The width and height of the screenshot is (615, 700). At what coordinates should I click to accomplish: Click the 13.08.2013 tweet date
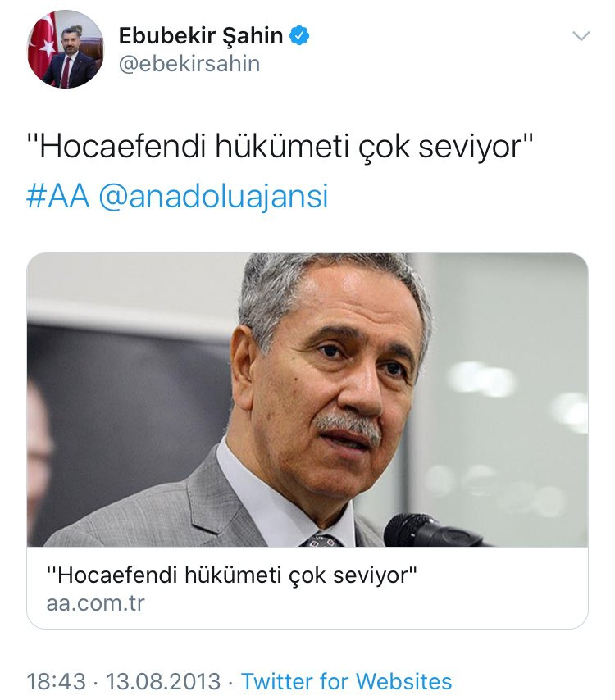(163, 681)
